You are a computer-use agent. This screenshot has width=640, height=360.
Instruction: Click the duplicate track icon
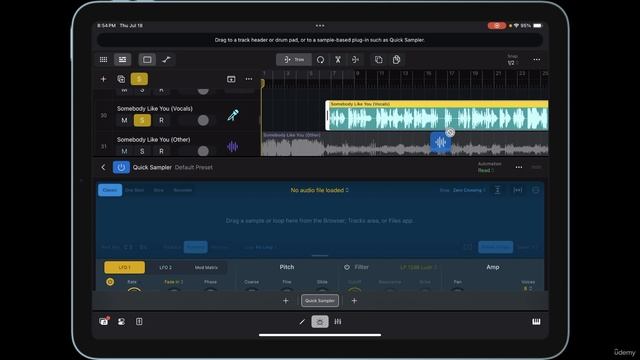click(x=121, y=79)
